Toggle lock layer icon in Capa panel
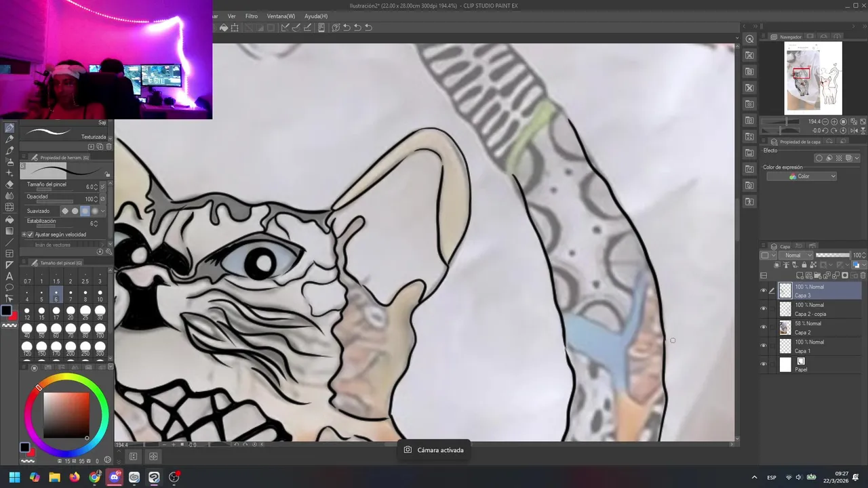868x488 pixels. tap(804, 264)
